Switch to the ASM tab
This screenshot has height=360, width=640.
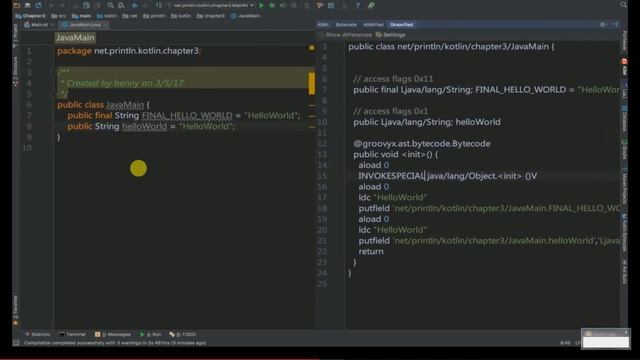(323, 25)
